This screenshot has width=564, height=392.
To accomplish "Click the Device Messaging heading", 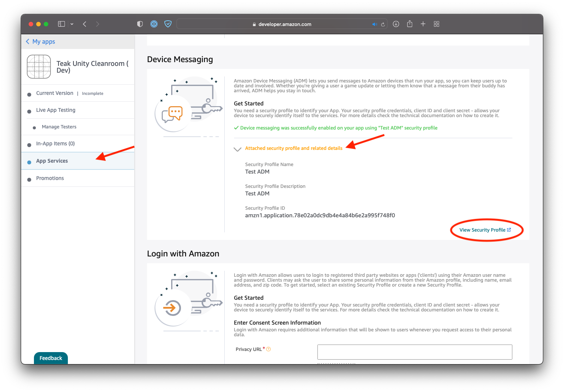I will [180, 59].
